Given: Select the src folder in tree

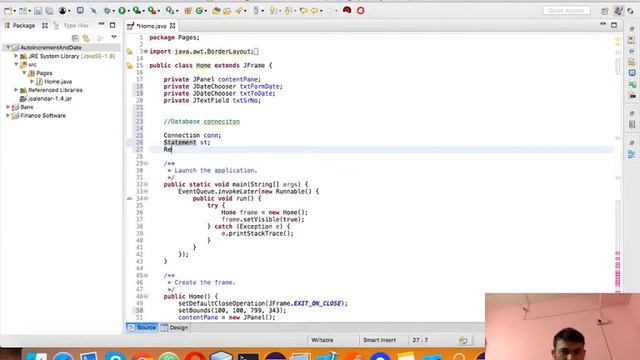Looking at the screenshot, I should (32, 64).
